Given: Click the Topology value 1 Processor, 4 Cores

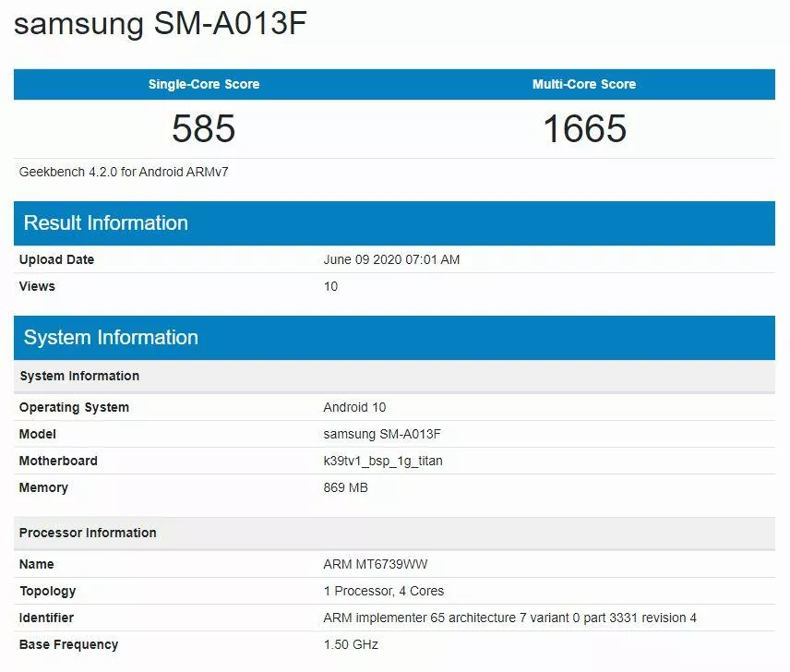Looking at the screenshot, I should [x=383, y=591].
